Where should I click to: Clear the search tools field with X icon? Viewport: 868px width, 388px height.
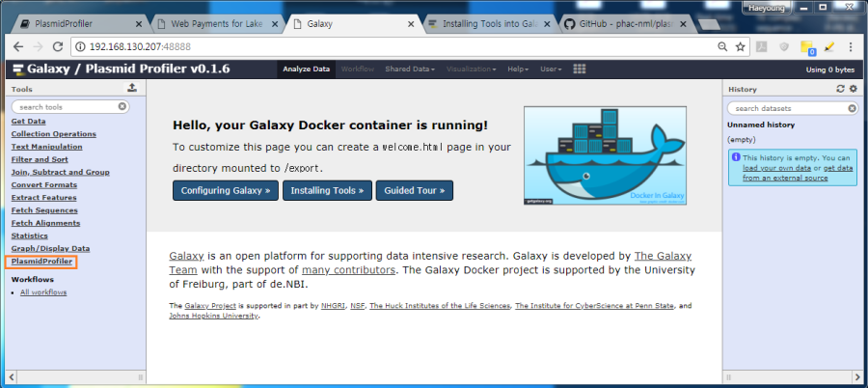coord(122,107)
